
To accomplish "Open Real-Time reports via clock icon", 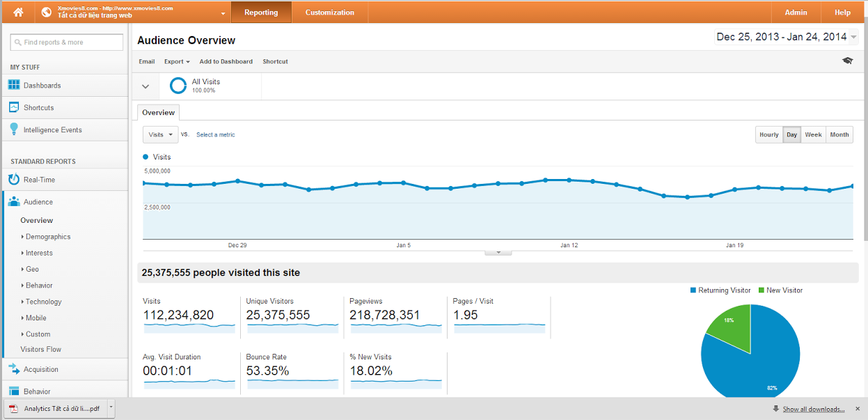I will (14, 180).
